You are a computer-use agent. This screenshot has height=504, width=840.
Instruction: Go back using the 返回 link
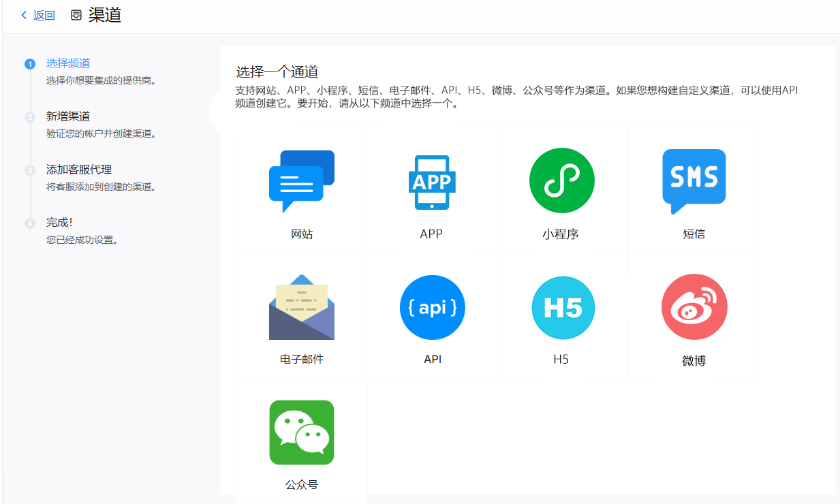[x=38, y=15]
